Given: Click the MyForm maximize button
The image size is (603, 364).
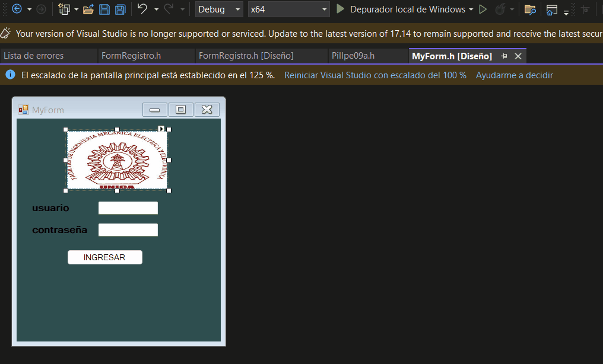Looking at the screenshot, I should click(x=181, y=110).
